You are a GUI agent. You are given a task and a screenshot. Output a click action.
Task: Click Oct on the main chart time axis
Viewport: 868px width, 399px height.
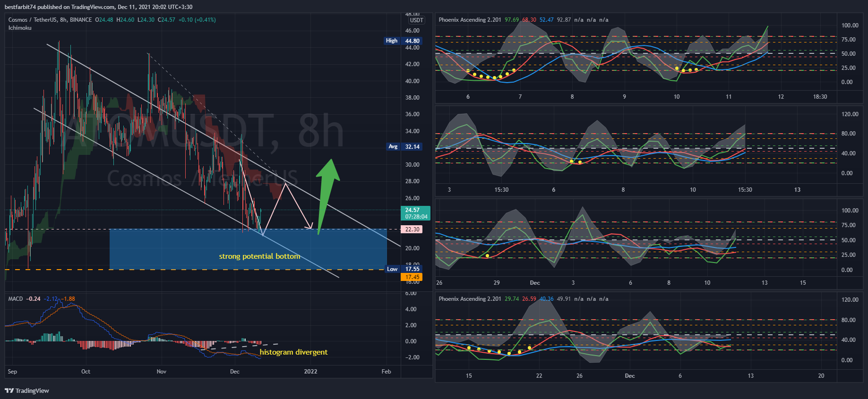[x=86, y=372]
